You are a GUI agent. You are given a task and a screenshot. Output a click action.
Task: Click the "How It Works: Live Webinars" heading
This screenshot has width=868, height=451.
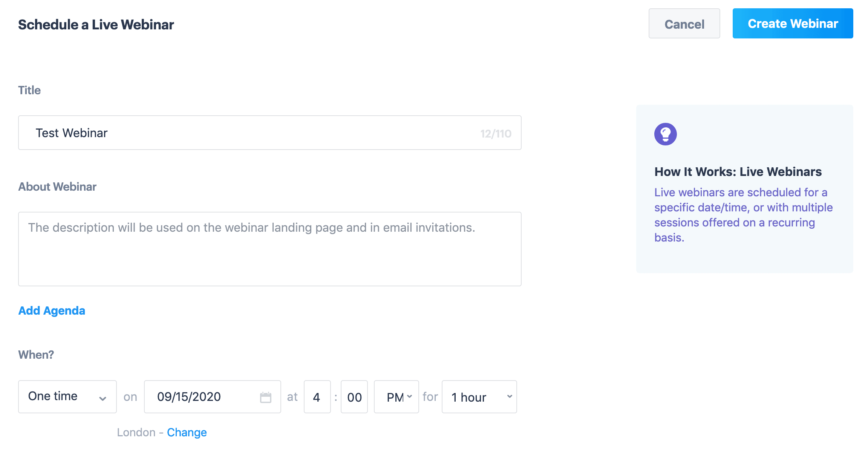pos(738,172)
